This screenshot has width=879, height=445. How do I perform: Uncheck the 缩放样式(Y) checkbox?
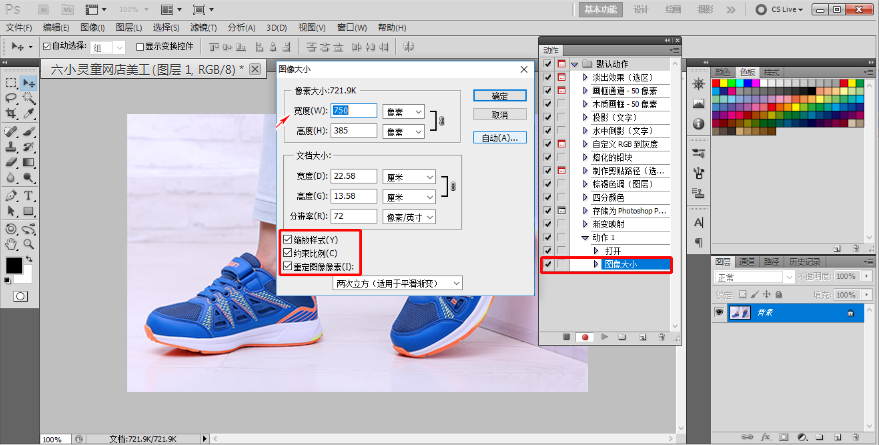288,240
